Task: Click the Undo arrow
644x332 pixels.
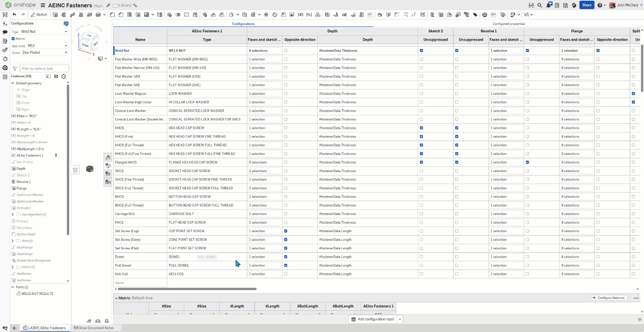Action: click(14, 15)
